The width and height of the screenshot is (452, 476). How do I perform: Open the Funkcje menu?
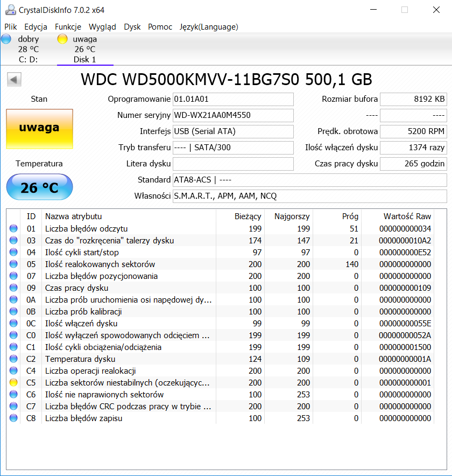68,26
